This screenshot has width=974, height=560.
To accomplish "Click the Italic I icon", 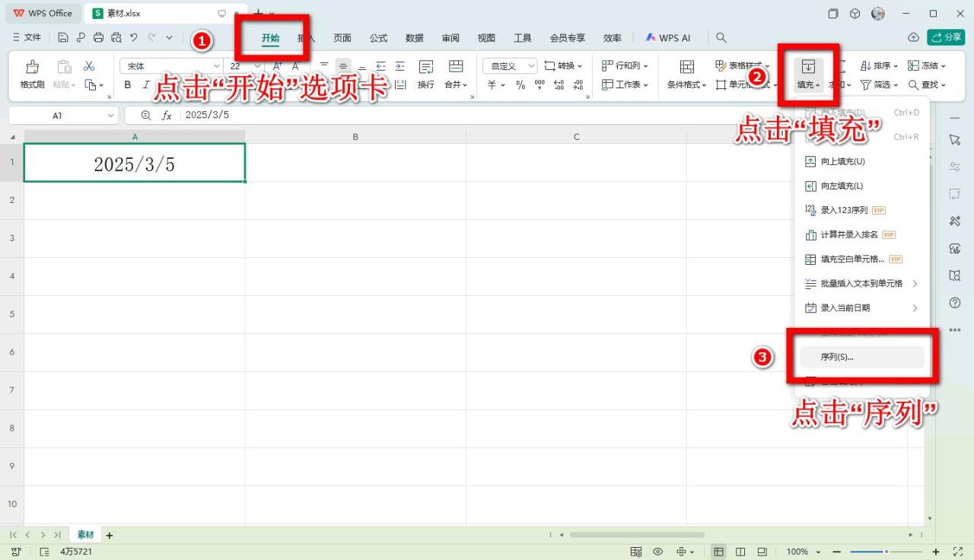I will [146, 85].
